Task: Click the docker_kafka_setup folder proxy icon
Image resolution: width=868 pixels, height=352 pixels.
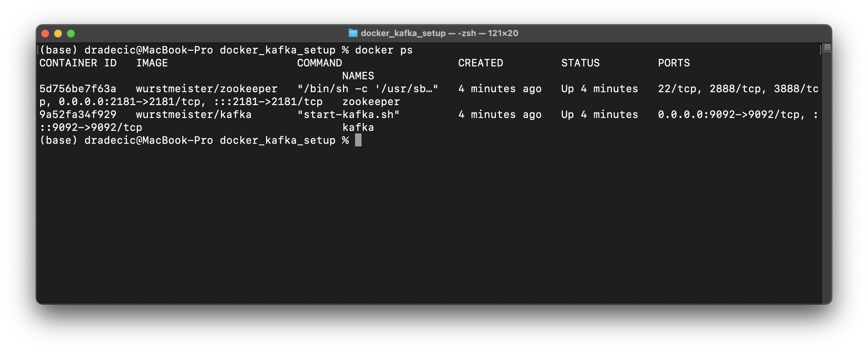Action: (353, 33)
